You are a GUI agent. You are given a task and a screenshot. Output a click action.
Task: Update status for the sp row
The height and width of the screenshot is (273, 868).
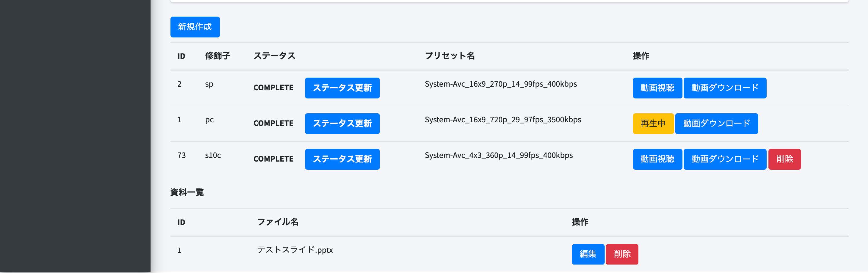click(342, 88)
